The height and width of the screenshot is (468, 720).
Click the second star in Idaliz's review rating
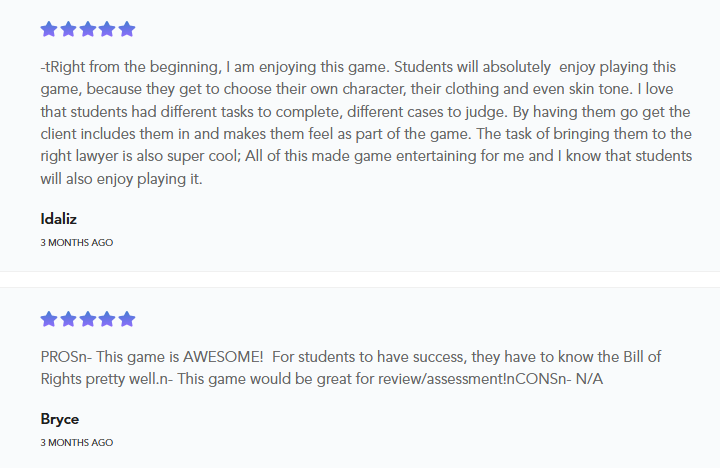point(68,30)
